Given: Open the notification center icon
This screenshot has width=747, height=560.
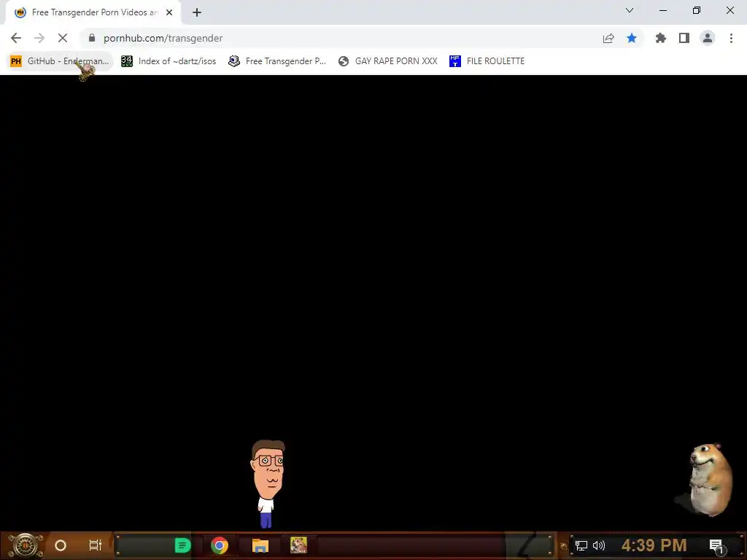Looking at the screenshot, I should point(716,545).
